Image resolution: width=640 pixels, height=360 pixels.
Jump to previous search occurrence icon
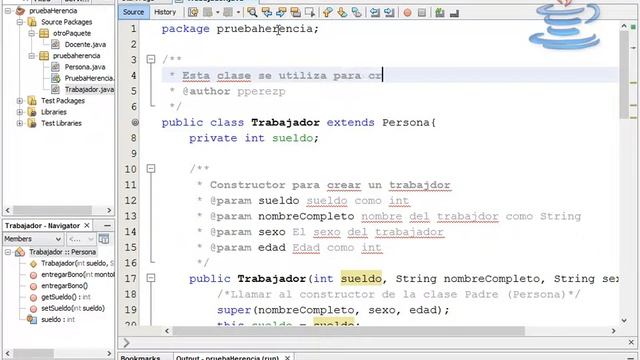point(267,12)
